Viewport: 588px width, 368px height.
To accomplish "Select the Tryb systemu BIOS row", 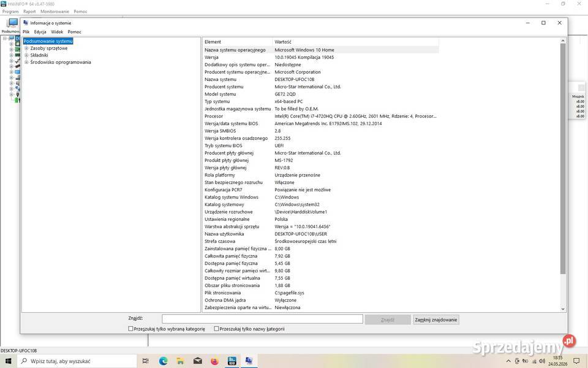I will (x=320, y=146).
